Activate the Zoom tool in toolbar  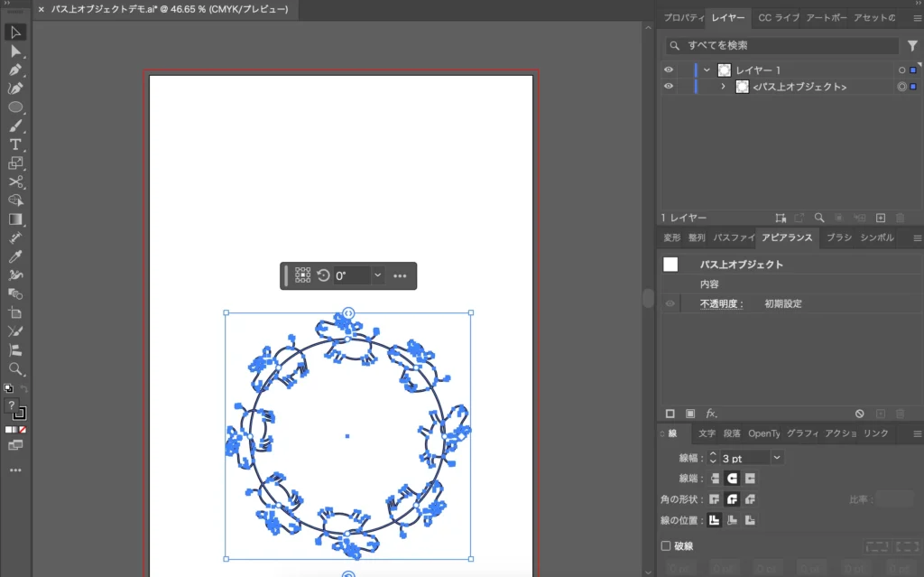point(15,368)
